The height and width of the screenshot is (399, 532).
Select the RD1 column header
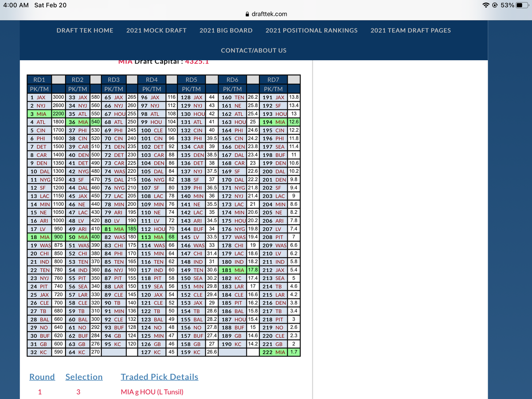39,80
